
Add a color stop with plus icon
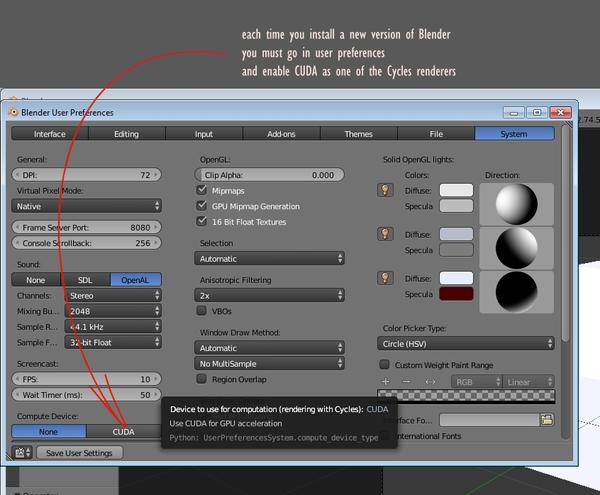coord(385,381)
